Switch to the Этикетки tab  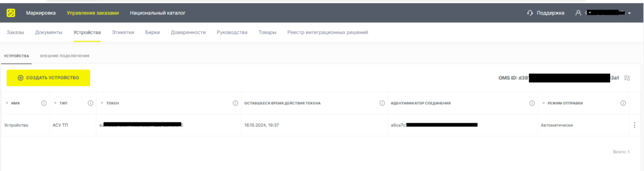coord(123,32)
